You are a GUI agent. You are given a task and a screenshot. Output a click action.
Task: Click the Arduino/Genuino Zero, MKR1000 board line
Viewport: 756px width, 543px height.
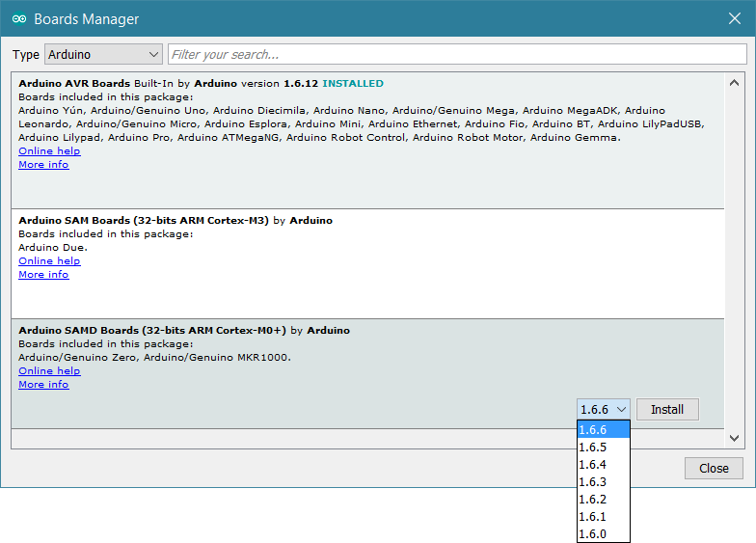tap(154, 357)
